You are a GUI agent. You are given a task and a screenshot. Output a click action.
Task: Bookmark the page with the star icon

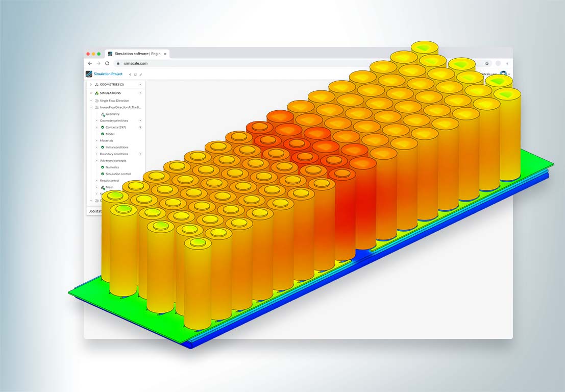tap(487, 63)
